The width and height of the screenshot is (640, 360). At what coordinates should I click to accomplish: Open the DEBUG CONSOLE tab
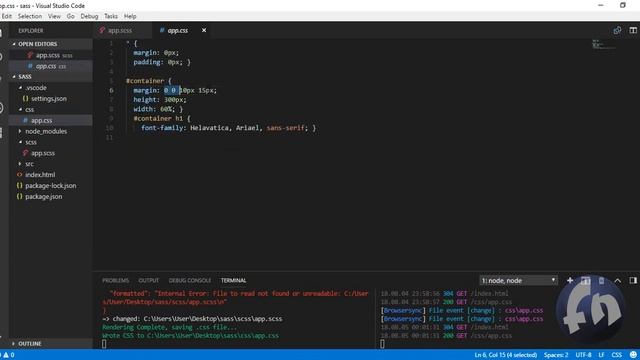tap(190, 280)
